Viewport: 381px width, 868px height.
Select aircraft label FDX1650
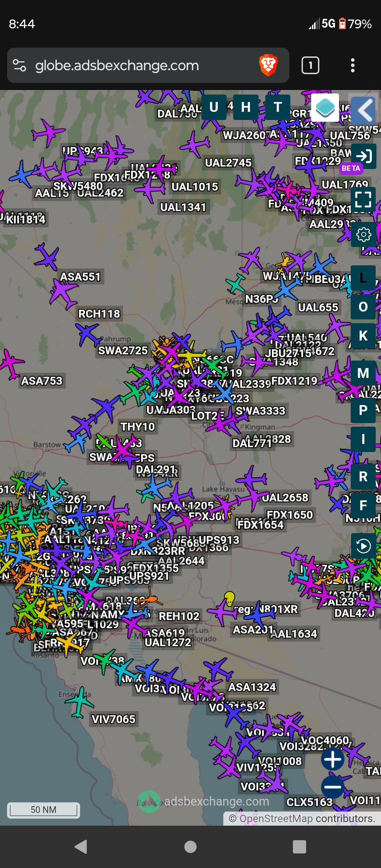coord(290,515)
